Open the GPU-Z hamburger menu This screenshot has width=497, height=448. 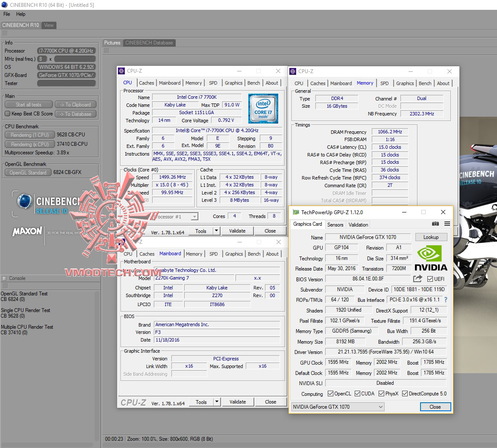[x=447, y=224]
